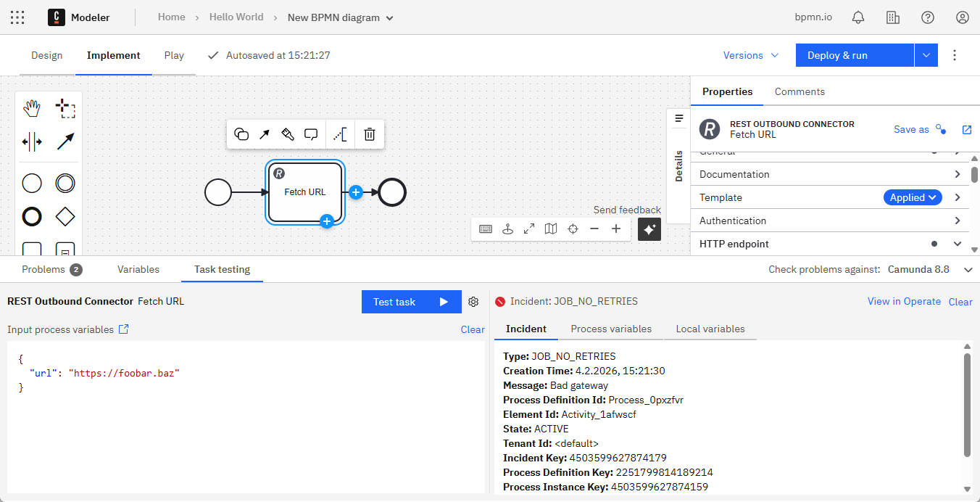
Task: Launch the AI assistant sparkle button
Action: pyautogui.click(x=649, y=229)
